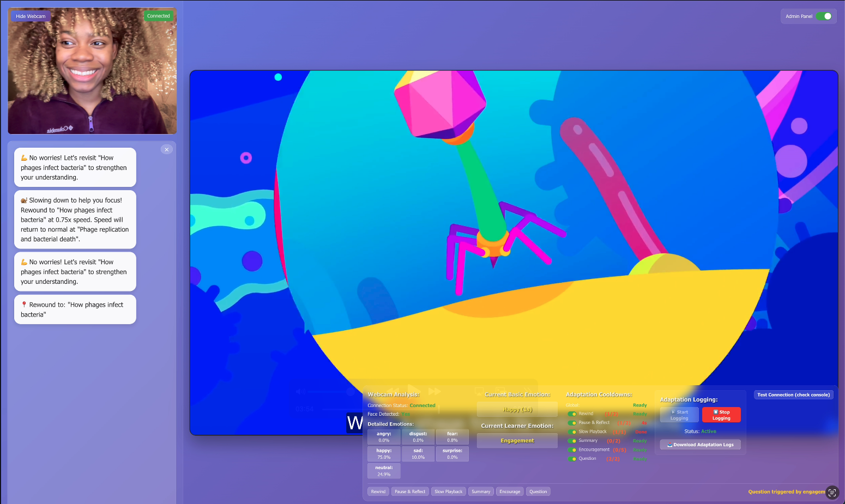The height and width of the screenshot is (504, 845).
Task: Dismiss the chat notifications with the X
Action: pyautogui.click(x=166, y=149)
